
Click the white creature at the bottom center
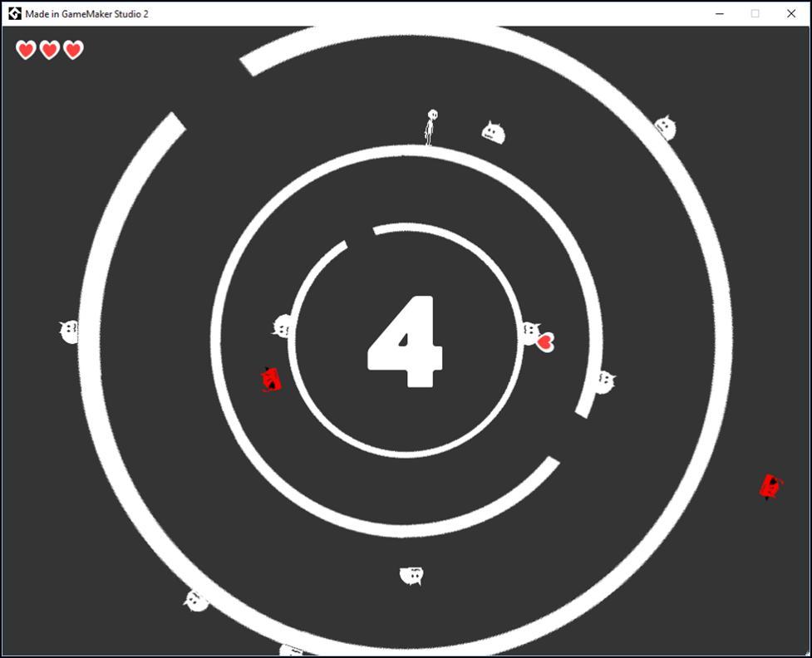coord(411,575)
